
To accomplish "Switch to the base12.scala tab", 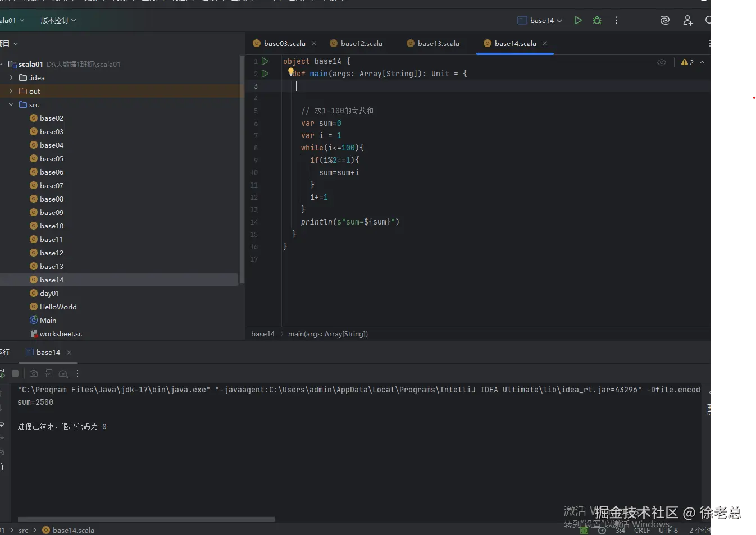I will coord(361,43).
